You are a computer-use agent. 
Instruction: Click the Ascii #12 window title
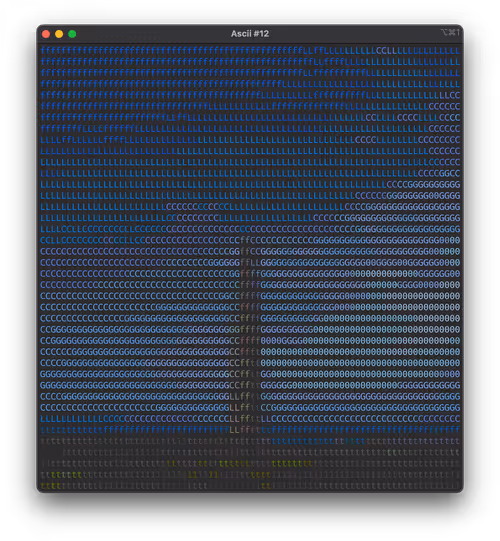tap(250, 33)
